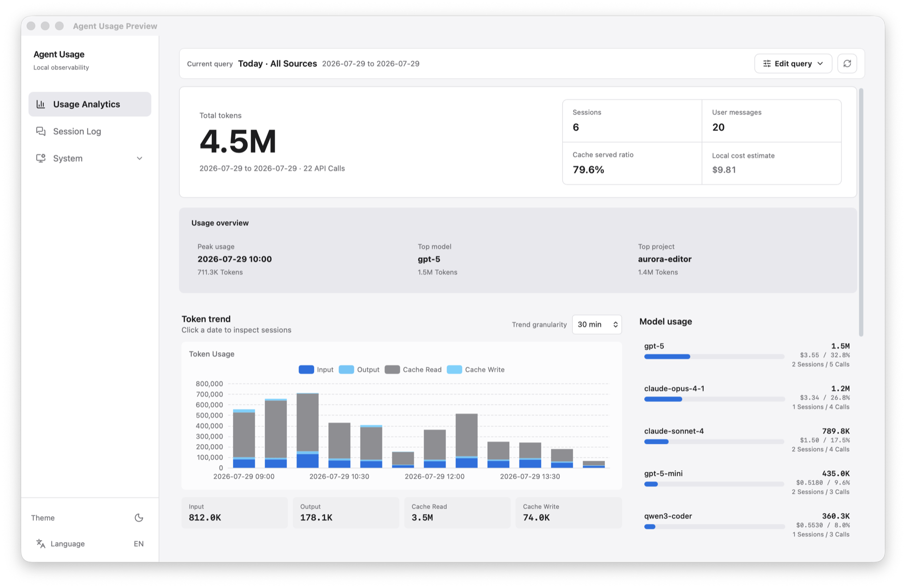The height and width of the screenshot is (588, 906).
Task: Click claude-opus-4-1 usage progress bar
Action: pyautogui.click(x=714, y=399)
